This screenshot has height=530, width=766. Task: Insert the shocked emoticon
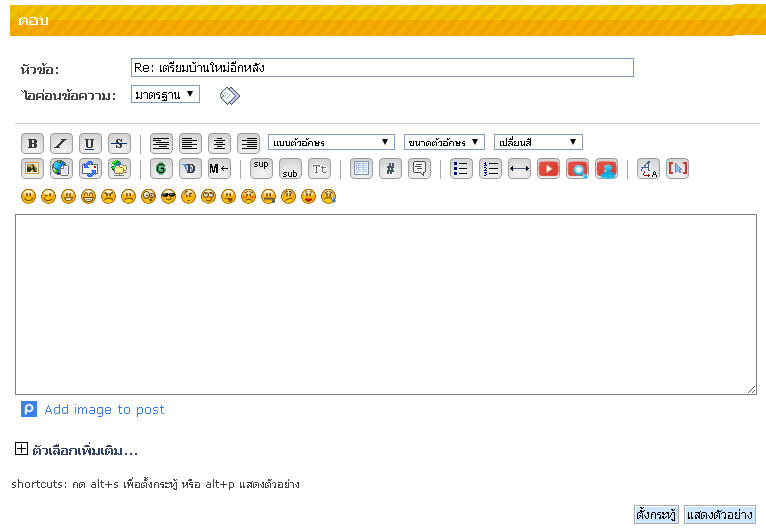(x=149, y=196)
